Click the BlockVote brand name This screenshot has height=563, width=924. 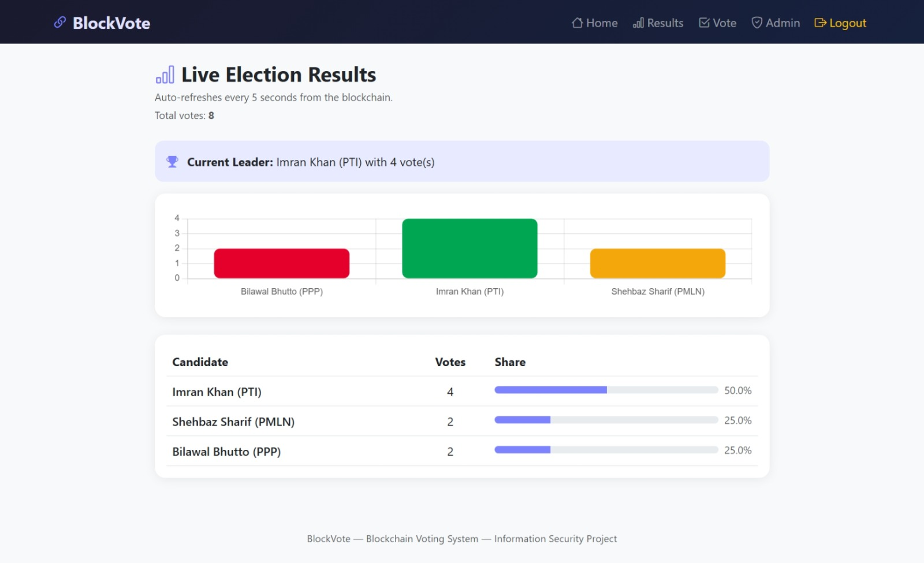[111, 23]
